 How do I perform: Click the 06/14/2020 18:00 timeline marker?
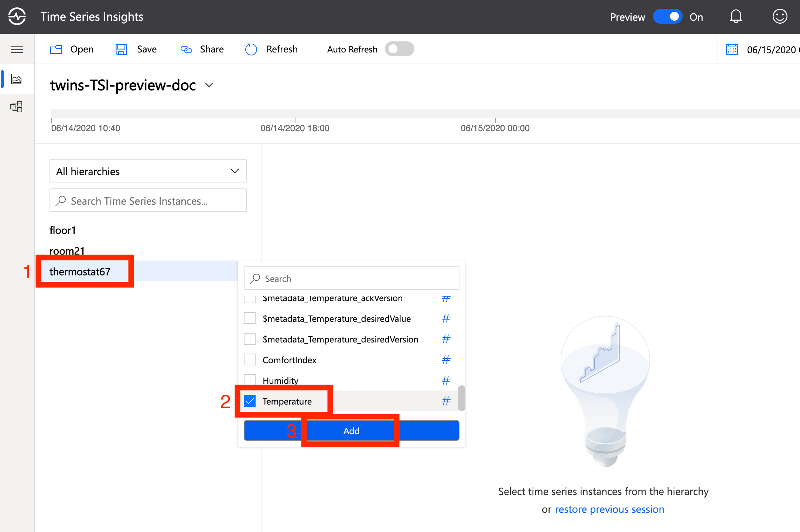(x=295, y=128)
